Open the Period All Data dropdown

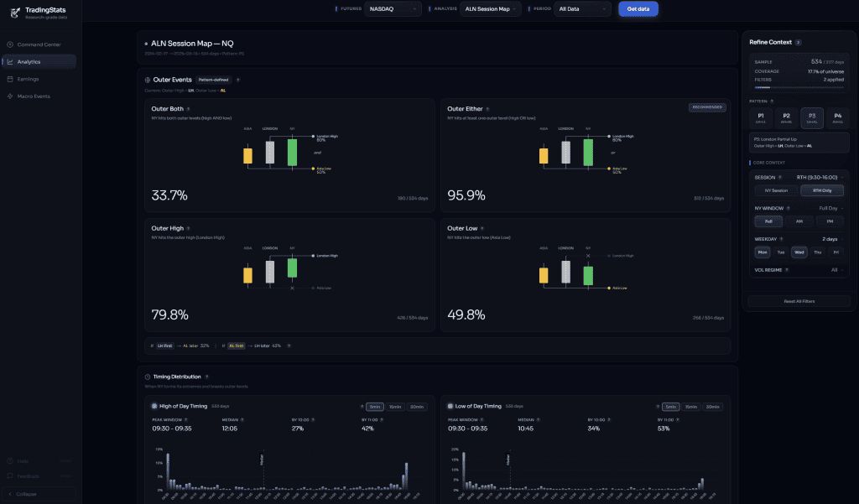tap(585, 8)
